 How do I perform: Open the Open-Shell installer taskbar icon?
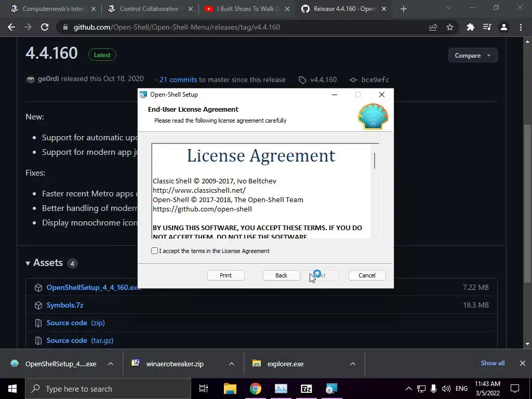pos(331,389)
